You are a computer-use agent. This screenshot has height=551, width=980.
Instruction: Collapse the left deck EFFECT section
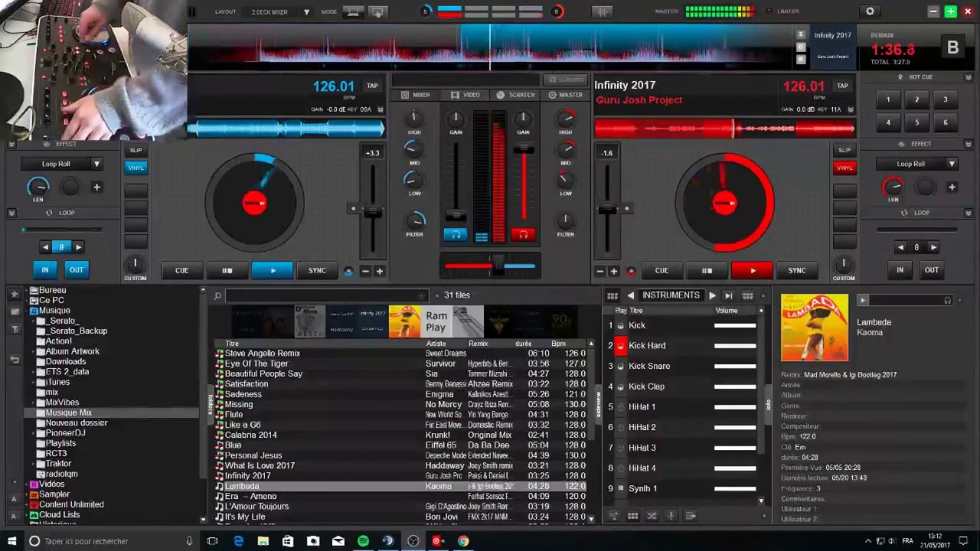[x=11, y=144]
